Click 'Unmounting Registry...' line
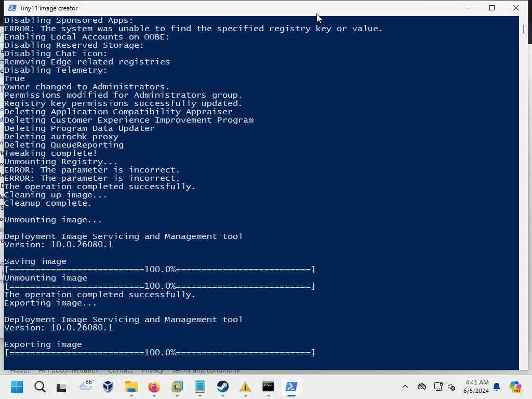This screenshot has height=399, width=532. point(61,162)
